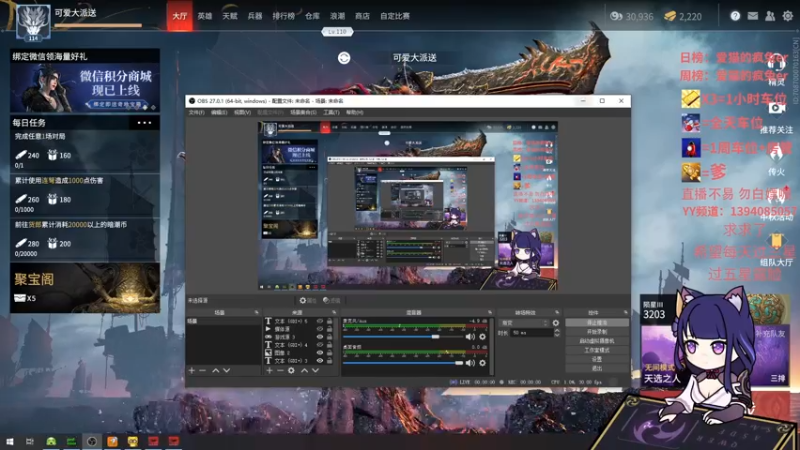The image size is (800, 450).
Task: Open the transition type dropdown in 转场特效 panel
Action: [x=524, y=323]
